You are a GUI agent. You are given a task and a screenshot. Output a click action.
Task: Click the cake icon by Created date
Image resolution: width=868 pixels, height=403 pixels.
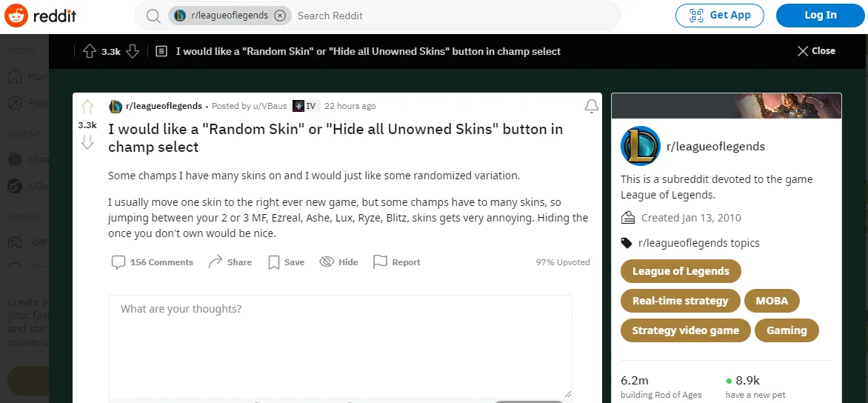(628, 218)
